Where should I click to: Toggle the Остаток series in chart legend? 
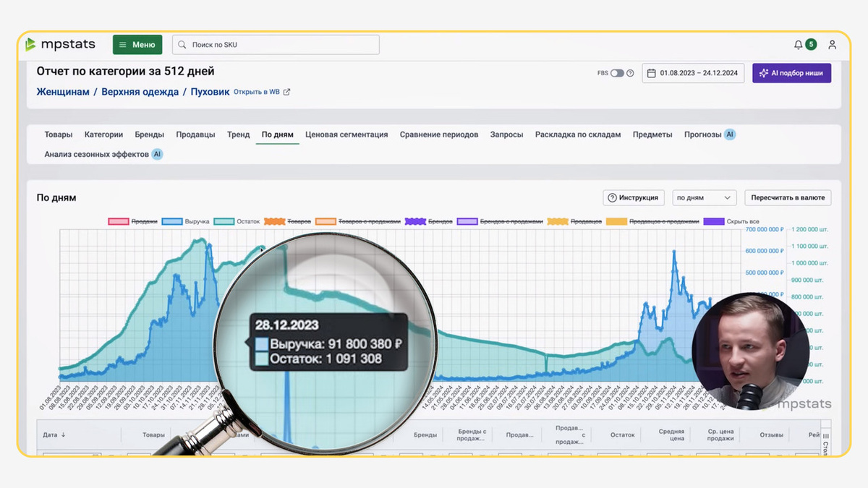click(237, 221)
